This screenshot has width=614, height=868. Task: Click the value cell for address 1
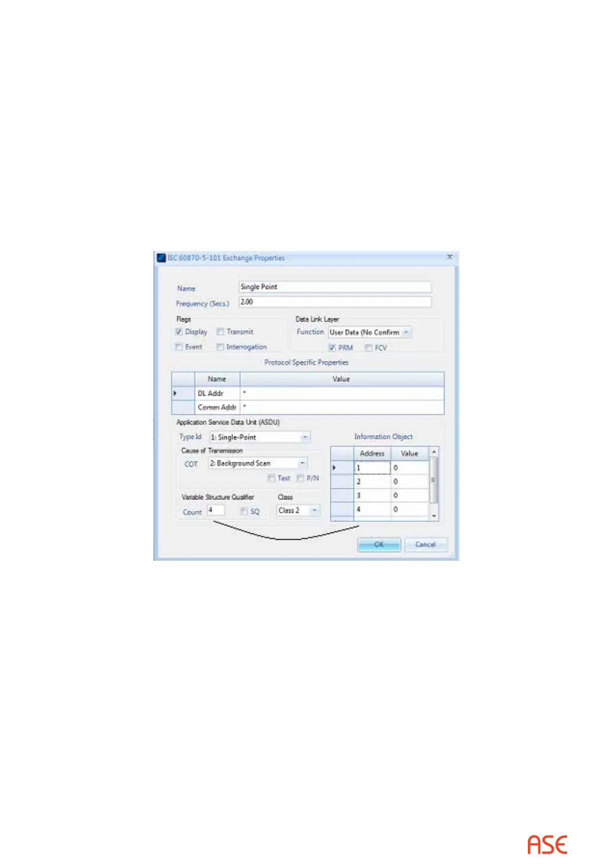[410, 468]
